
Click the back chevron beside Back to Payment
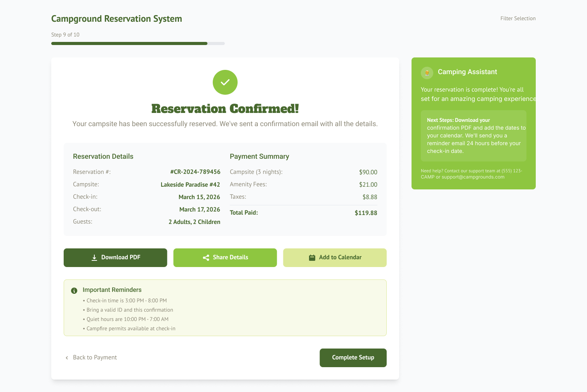67,358
